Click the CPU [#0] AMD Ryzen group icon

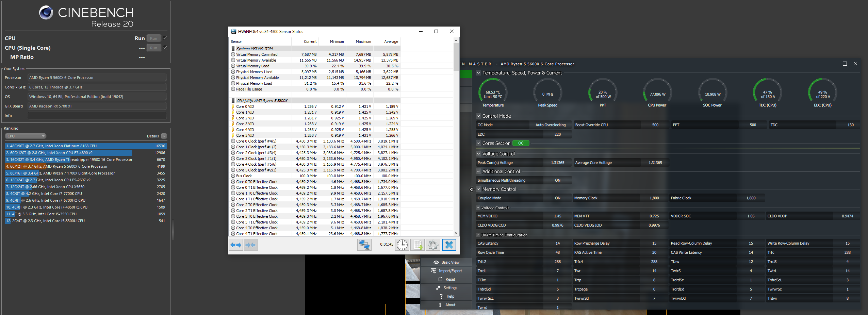click(x=233, y=101)
